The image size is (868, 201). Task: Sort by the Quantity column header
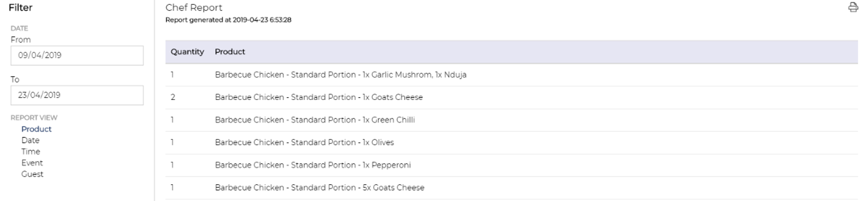pos(187,52)
